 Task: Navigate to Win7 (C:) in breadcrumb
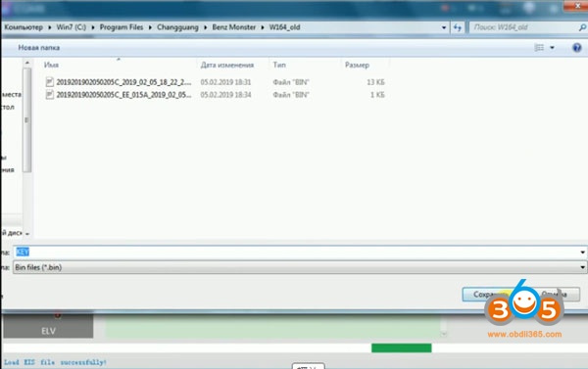pyautogui.click(x=72, y=27)
